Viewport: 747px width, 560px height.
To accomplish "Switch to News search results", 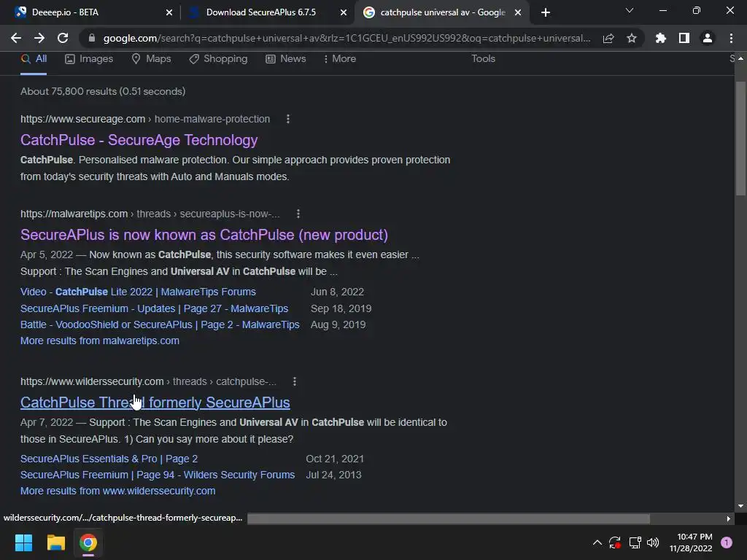I will (x=285, y=58).
